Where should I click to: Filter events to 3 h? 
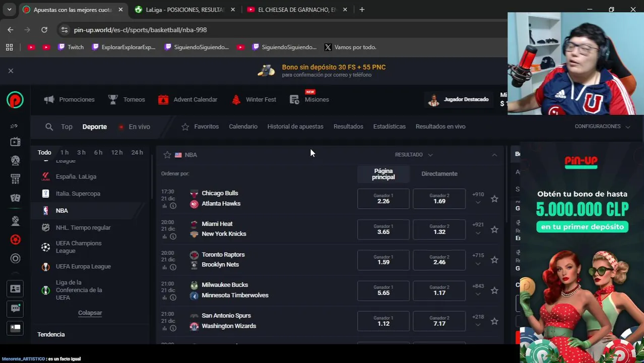point(81,152)
